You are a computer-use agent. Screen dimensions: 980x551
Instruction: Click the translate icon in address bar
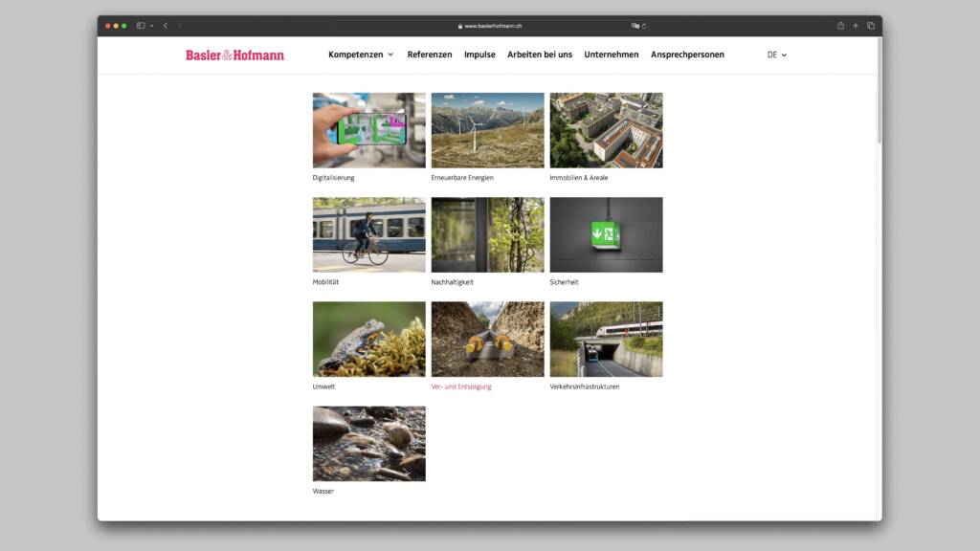[635, 26]
